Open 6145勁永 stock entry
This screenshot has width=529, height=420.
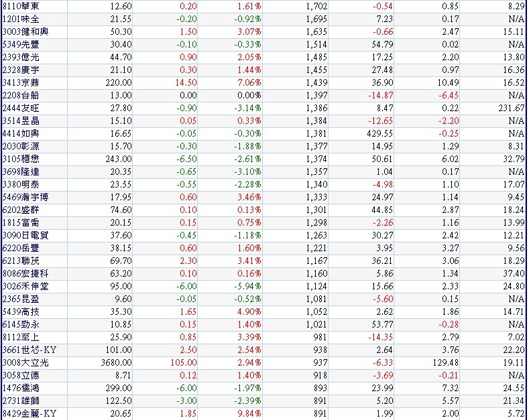pyautogui.click(x=21, y=325)
